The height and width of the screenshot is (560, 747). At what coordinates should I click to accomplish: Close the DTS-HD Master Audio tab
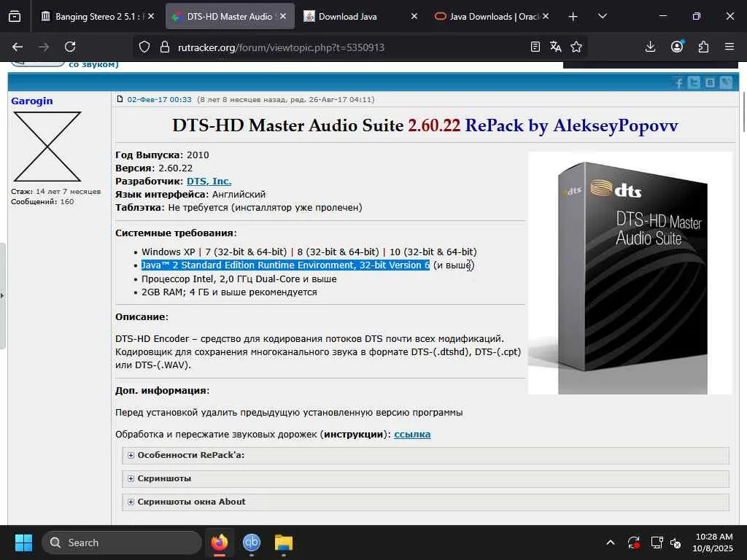point(283,16)
